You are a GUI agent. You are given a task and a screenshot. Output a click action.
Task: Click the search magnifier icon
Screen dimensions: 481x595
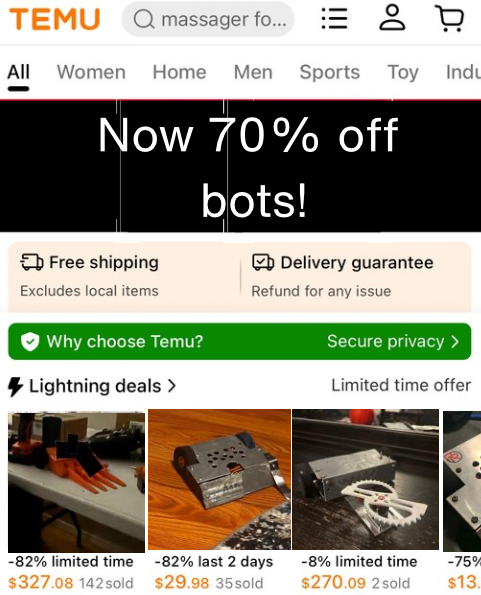(x=144, y=19)
